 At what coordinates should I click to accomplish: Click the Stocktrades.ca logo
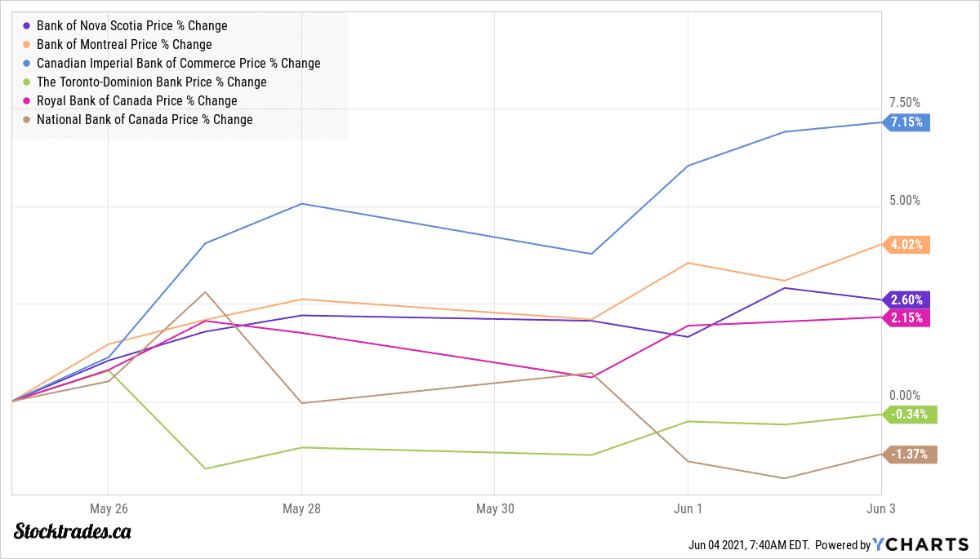pos(73,531)
